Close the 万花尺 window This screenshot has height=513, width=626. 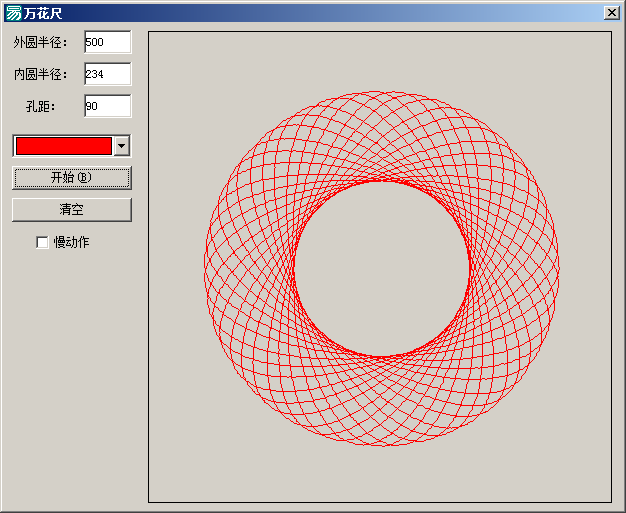612,13
